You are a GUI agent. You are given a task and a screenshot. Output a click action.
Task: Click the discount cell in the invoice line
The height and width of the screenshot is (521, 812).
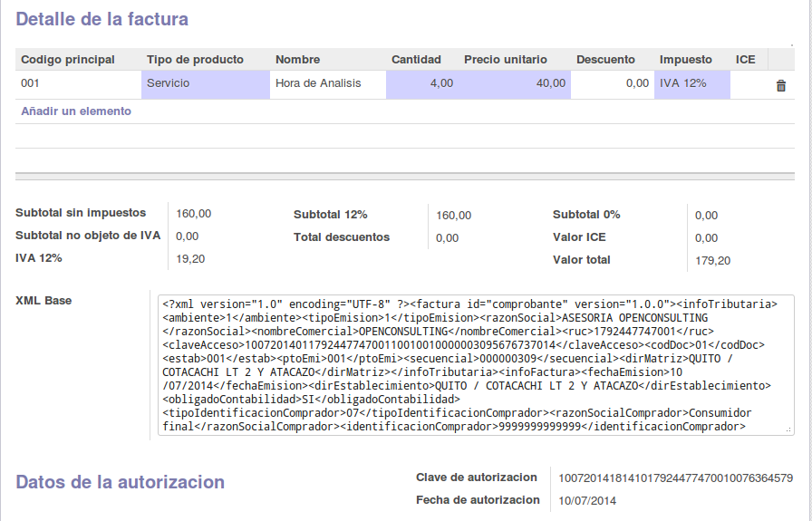coord(613,84)
